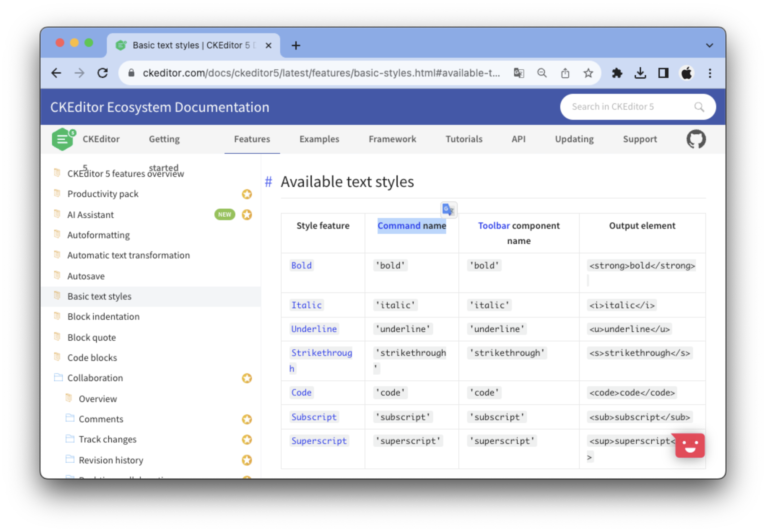Click the search magnifier in CKEditor search
Viewport: 766px width, 532px height.
tap(699, 107)
